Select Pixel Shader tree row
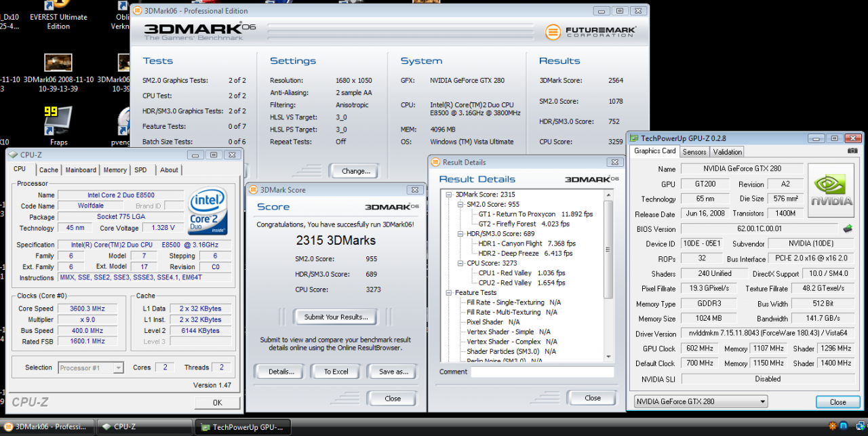868x436 pixels. tap(493, 322)
